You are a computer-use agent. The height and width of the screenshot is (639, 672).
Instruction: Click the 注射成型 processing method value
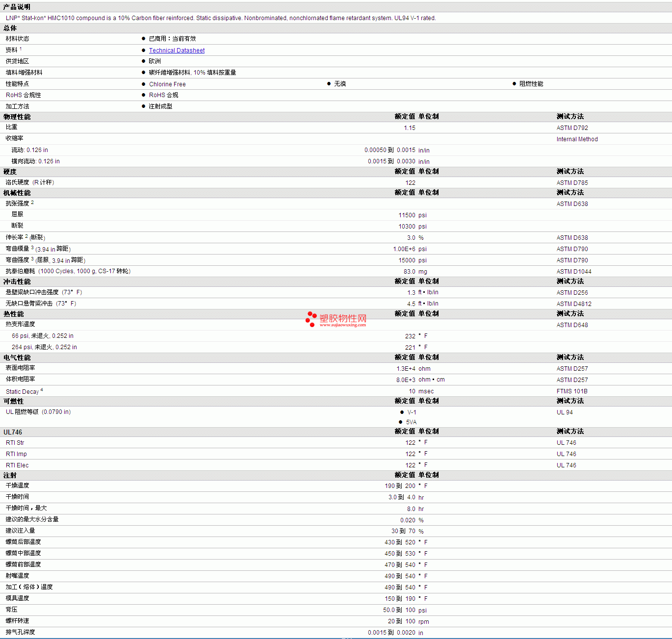click(160, 106)
